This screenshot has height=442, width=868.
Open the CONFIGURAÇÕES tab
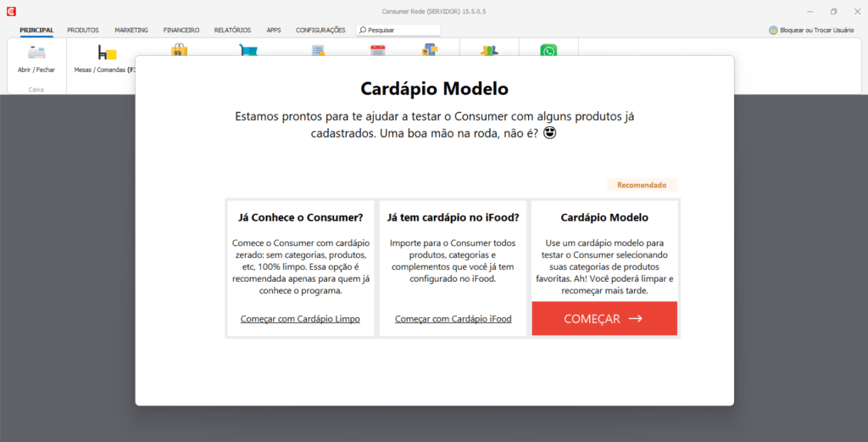click(320, 30)
